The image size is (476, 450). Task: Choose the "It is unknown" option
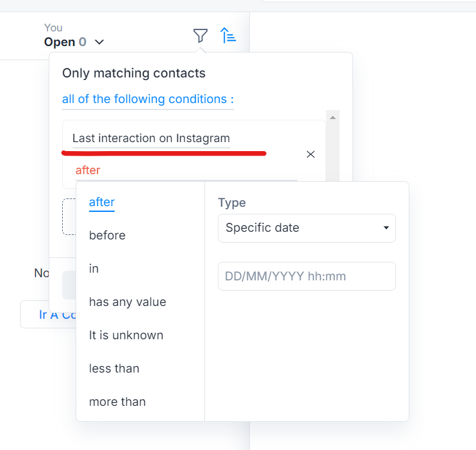[126, 335]
